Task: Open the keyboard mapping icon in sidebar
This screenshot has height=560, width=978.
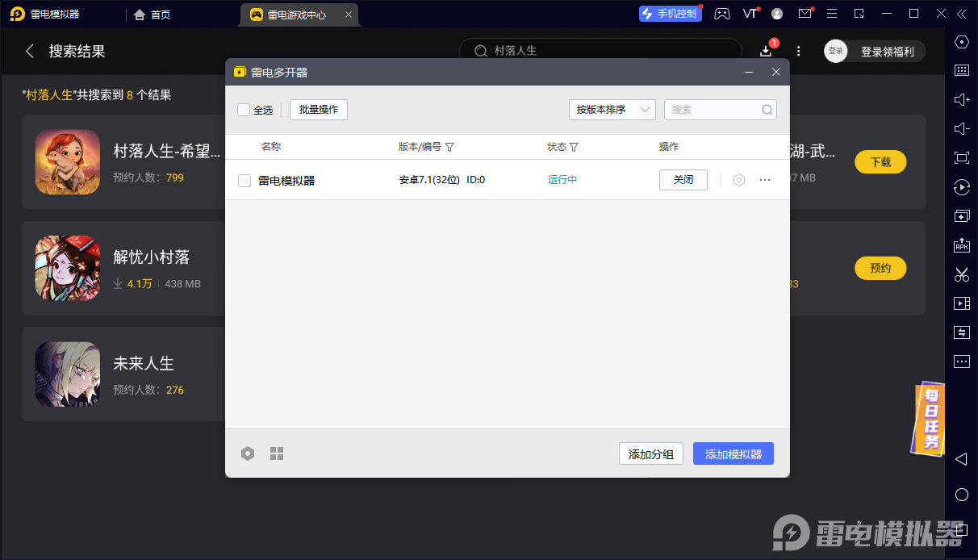Action: [961, 70]
